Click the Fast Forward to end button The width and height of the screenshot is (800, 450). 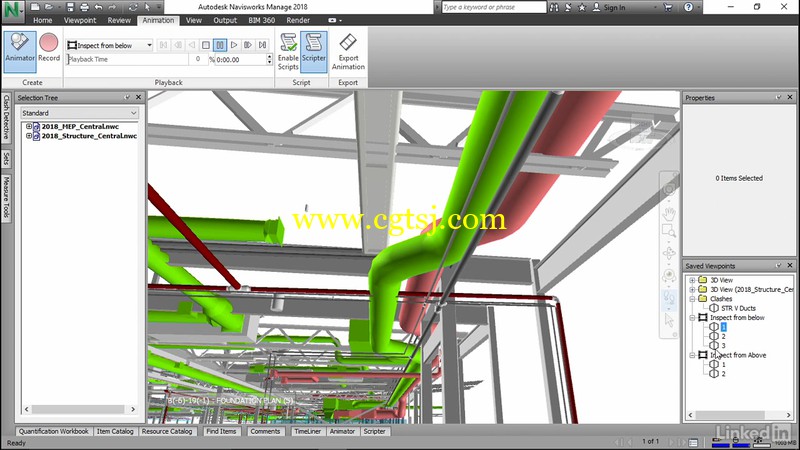pyautogui.click(x=262, y=45)
